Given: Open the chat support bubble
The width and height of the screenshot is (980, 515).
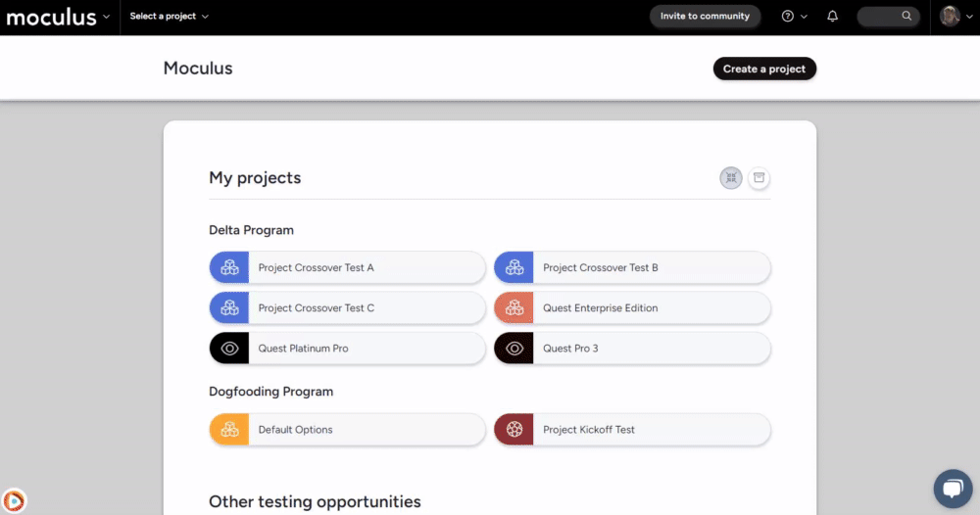Looking at the screenshot, I should pyautogui.click(x=952, y=488).
